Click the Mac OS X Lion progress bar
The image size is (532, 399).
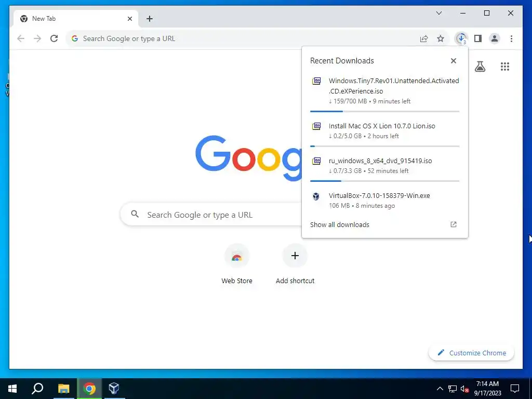point(385,146)
